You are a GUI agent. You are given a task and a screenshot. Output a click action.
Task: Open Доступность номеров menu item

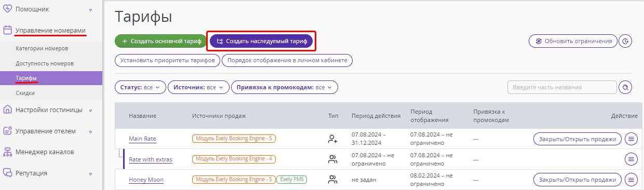(45, 63)
